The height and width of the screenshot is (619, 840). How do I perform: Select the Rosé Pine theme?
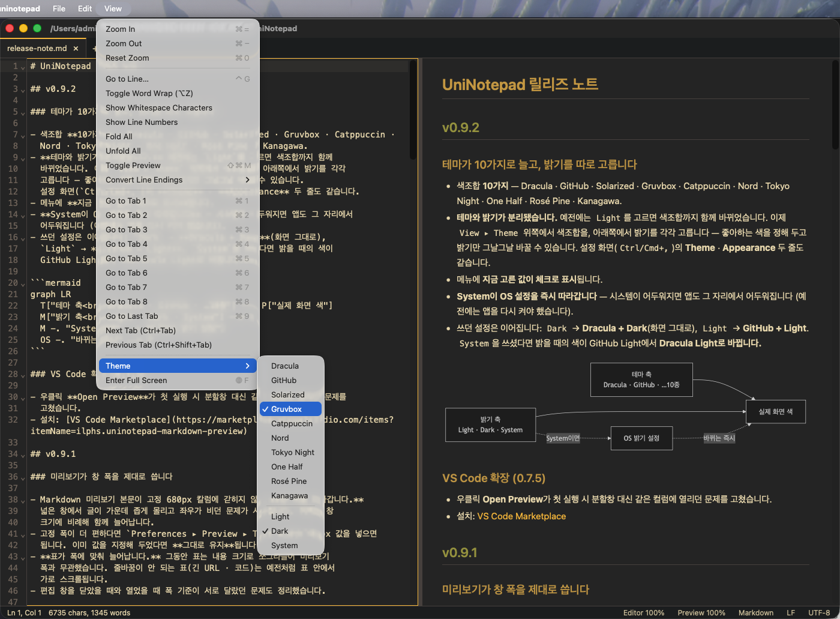click(290, 481)
